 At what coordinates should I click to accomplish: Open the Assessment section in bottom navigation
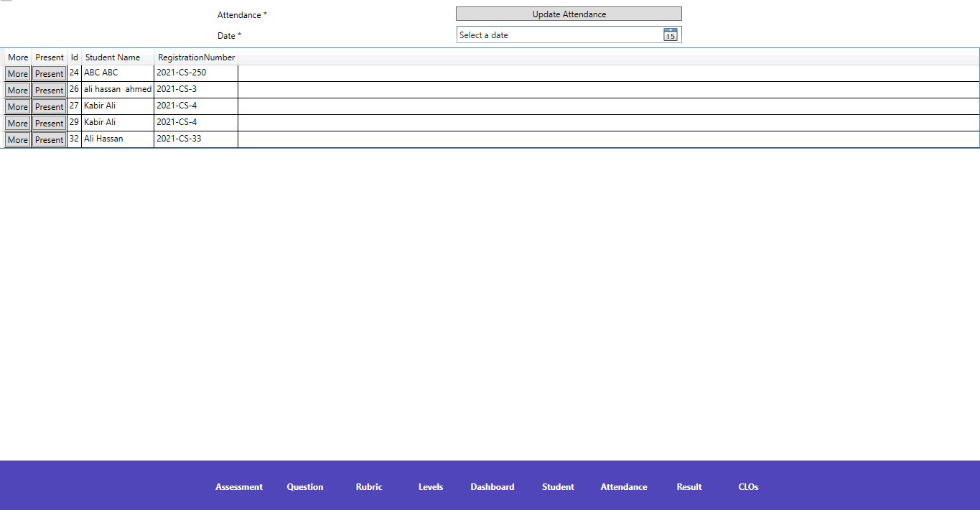(239, 487)
